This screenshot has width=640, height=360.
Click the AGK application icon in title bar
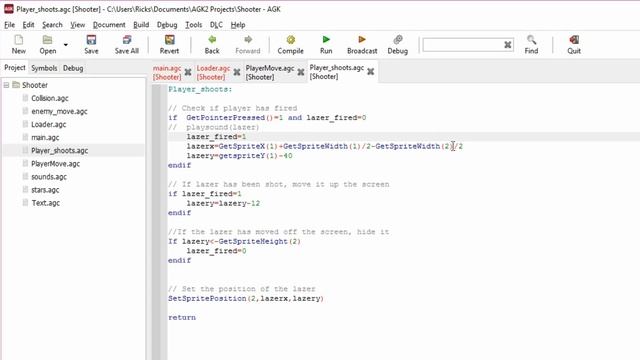coord(9,9)
